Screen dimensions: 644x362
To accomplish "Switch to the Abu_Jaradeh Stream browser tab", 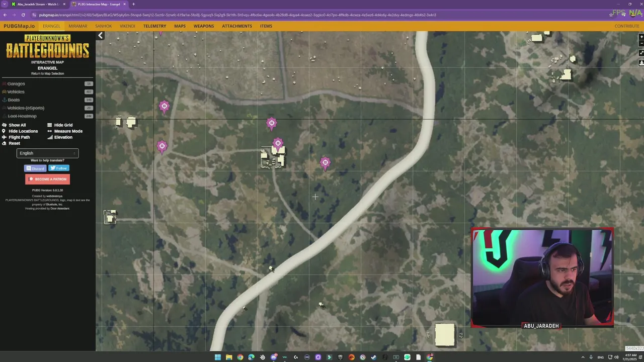I will pyautogui.click(x=38, y=4).
